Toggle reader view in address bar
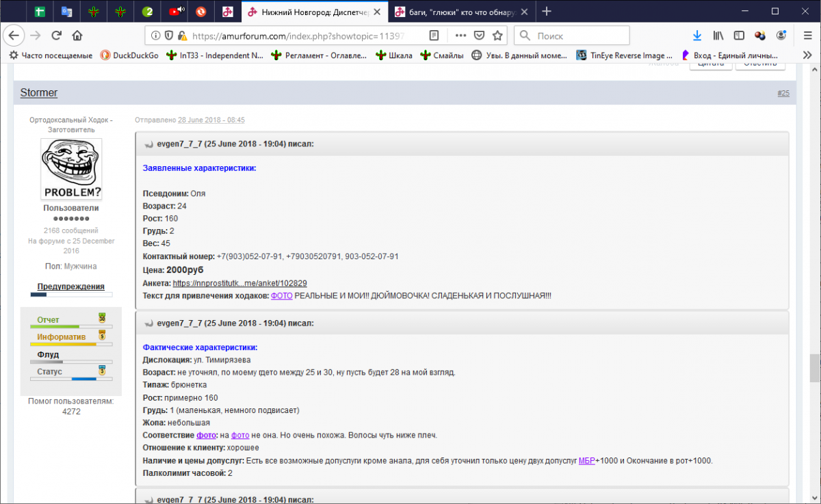The width and height of the screenshot is (821, 504). 434,36
